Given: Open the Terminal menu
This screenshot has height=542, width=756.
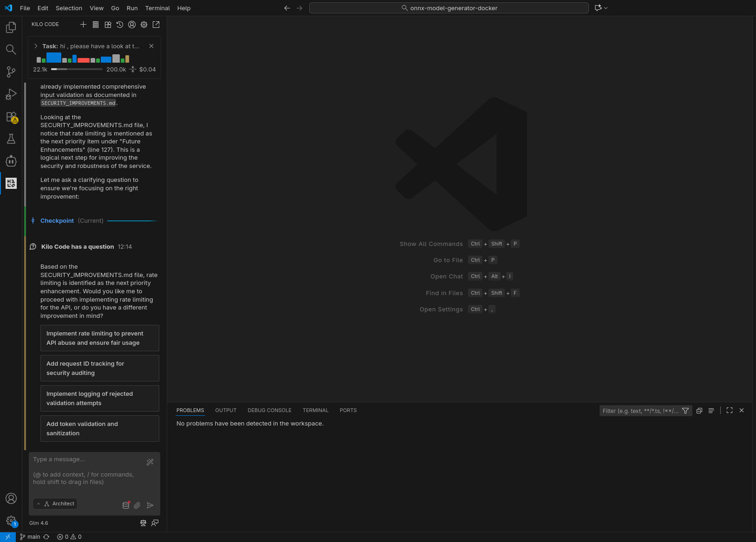Looking at the screenshot, I should pos(157,8).
